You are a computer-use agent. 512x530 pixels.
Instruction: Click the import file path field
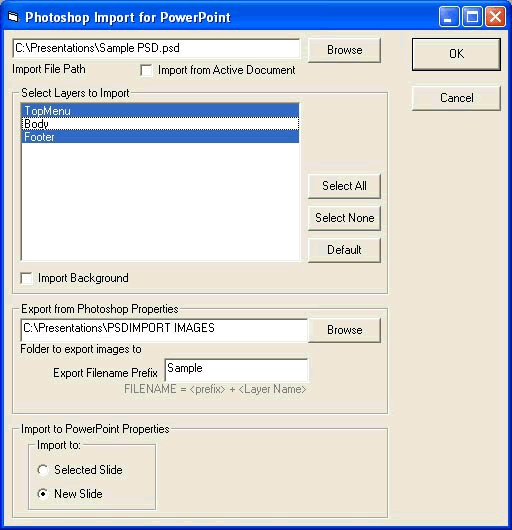(x=156, y=48)
